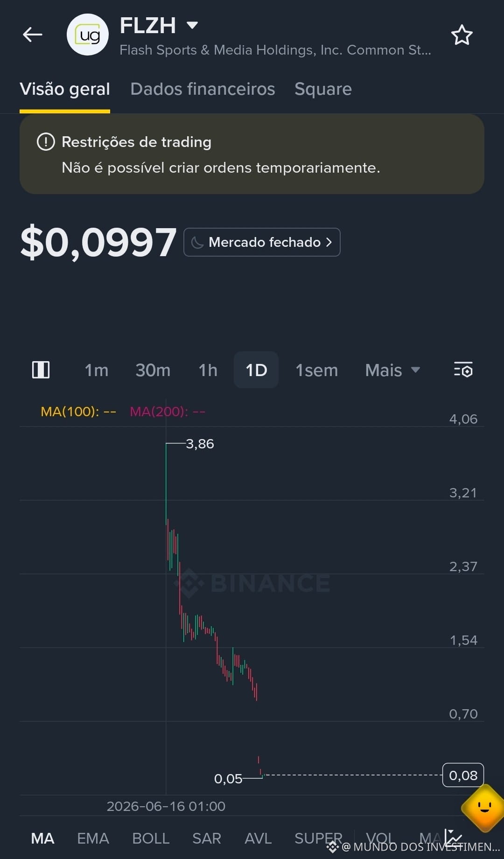Select the BOLL indicator
This screenshot has height=859, width=504.
(x=151, y=838)
